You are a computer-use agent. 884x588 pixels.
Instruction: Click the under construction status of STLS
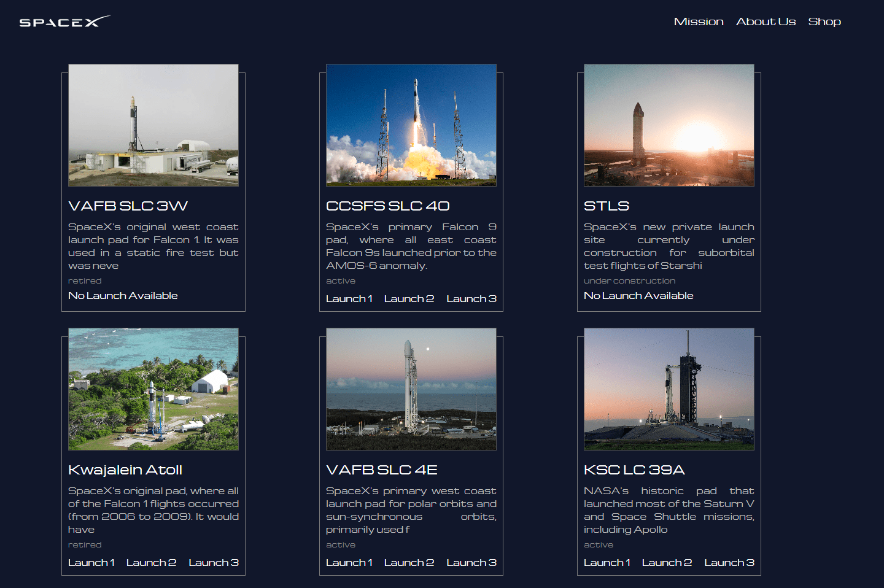[629, 280]
